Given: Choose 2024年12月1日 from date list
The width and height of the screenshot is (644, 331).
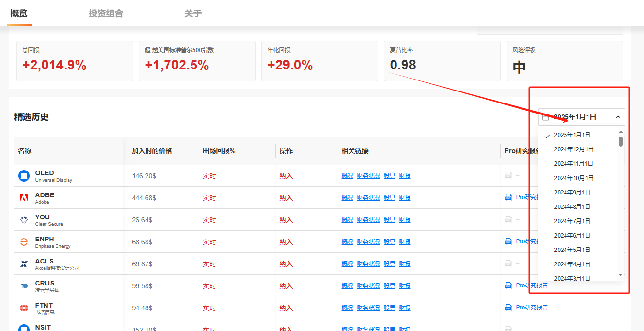Looking at the screenshot, I should pos(574,149).
